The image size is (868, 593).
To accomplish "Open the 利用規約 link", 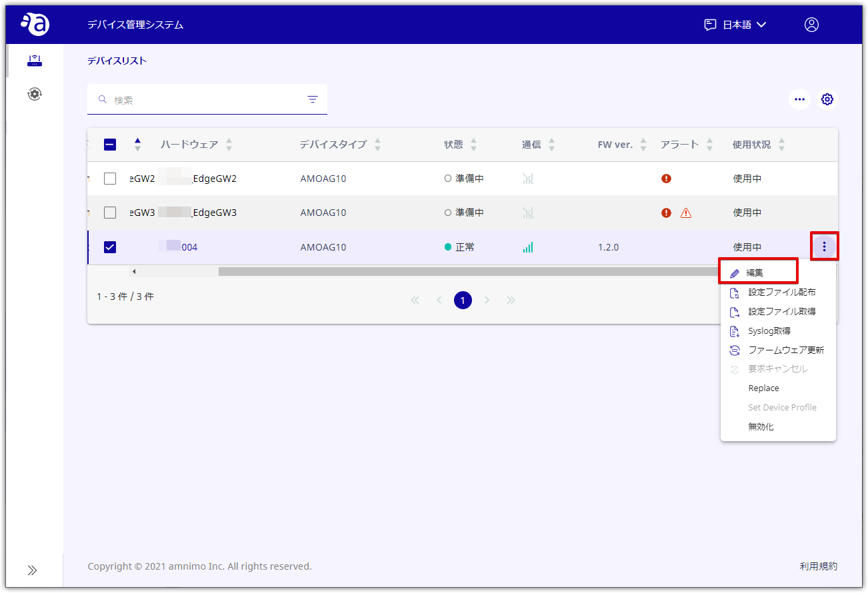I will [x=818, y=566].
